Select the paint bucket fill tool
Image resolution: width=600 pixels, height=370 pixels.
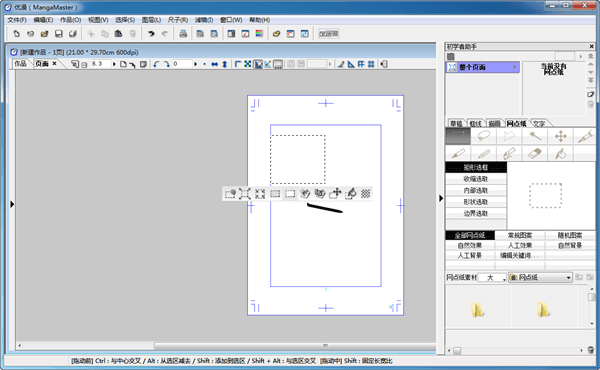click(x=561, y=153)
